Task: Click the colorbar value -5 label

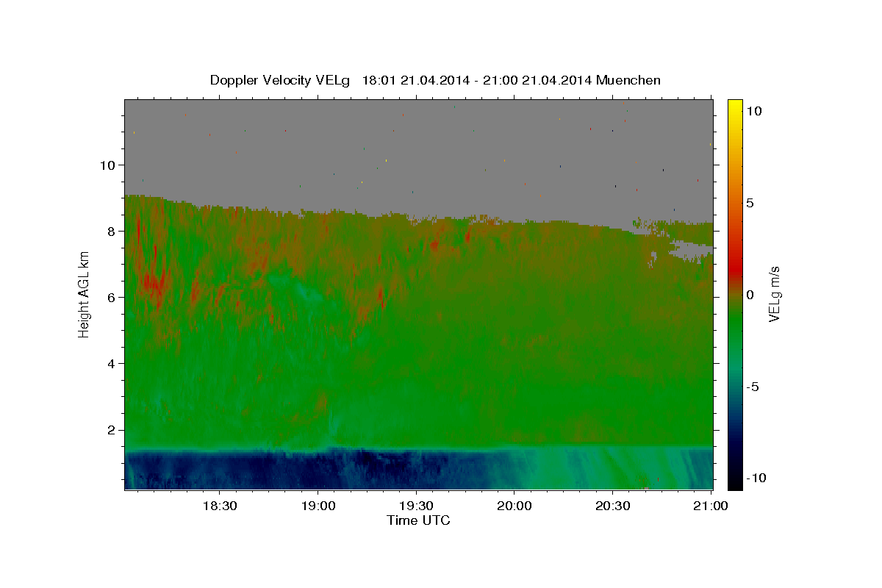Action: click(x=753, y=387)
